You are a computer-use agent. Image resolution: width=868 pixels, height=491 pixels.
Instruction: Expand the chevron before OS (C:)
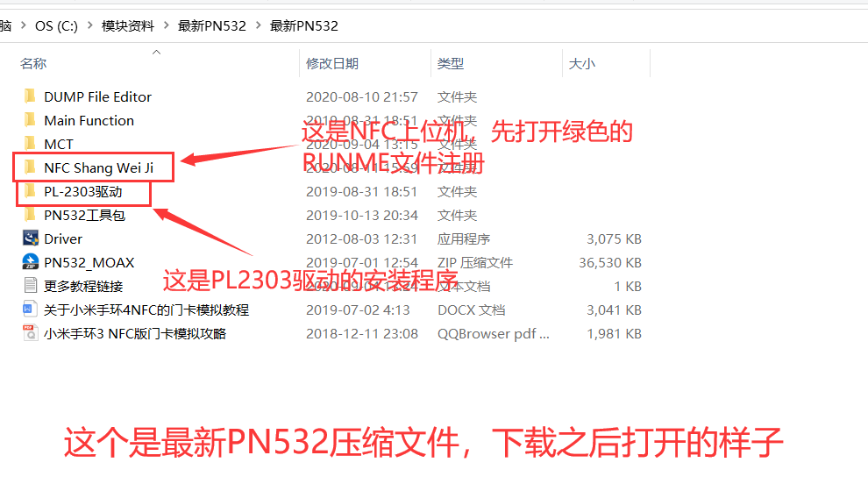[x=24, y=25]
